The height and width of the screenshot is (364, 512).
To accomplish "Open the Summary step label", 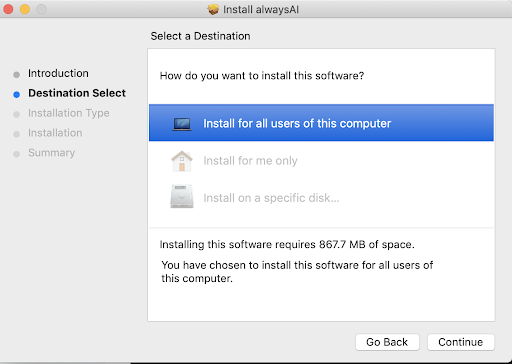I will click(x=51, y=153).
